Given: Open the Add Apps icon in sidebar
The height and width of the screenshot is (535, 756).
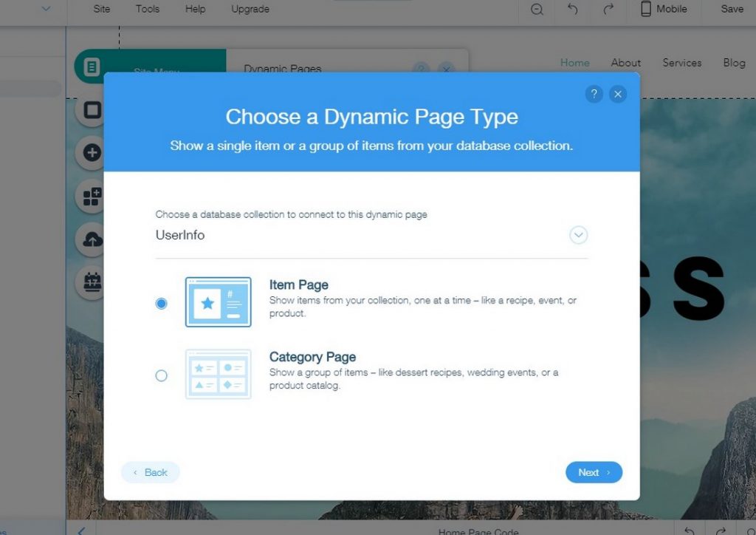Looking at the screenshot, I should pos(92,197).
